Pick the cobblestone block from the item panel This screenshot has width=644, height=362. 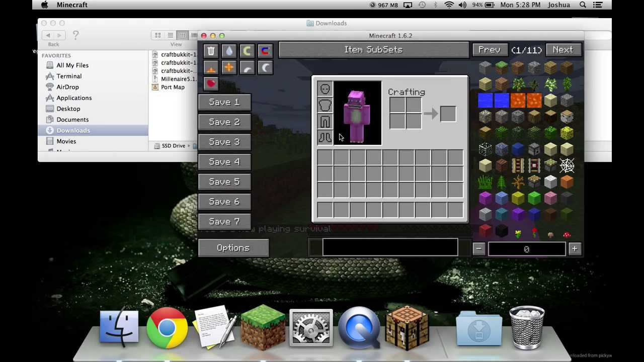(534, 67)
